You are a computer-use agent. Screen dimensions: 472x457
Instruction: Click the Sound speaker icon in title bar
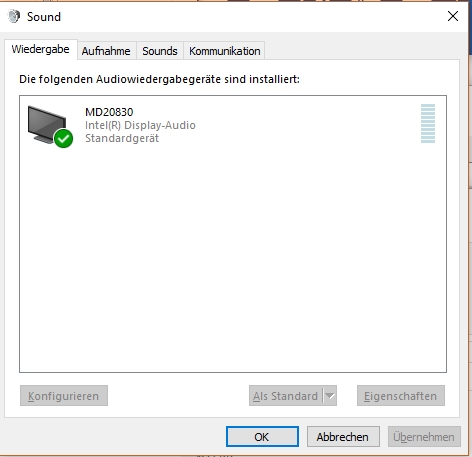[14, 16]
